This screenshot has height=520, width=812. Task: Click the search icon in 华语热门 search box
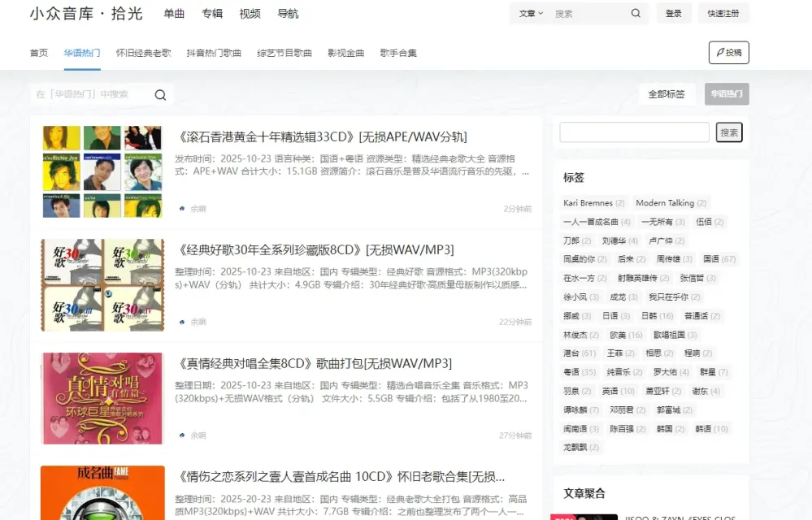(161, 95)
